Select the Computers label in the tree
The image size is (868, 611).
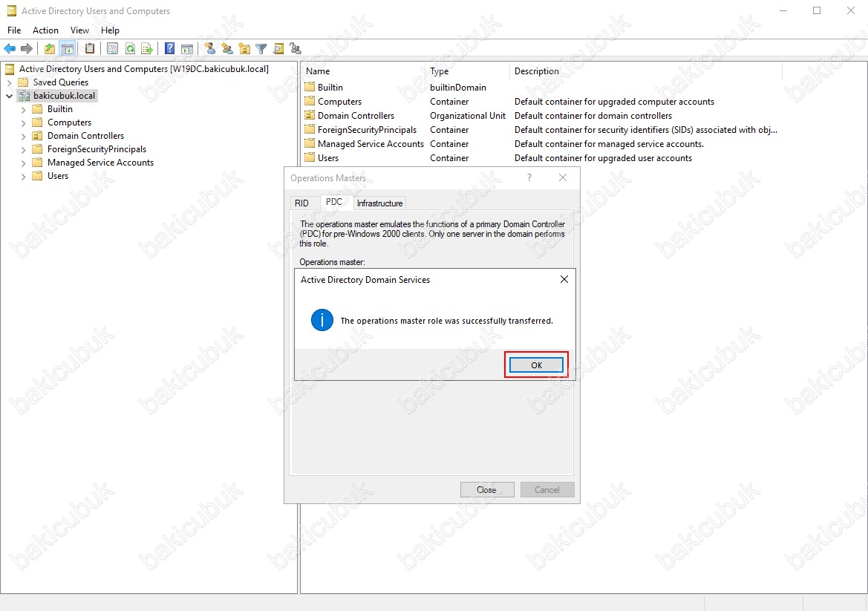point(69,122)
